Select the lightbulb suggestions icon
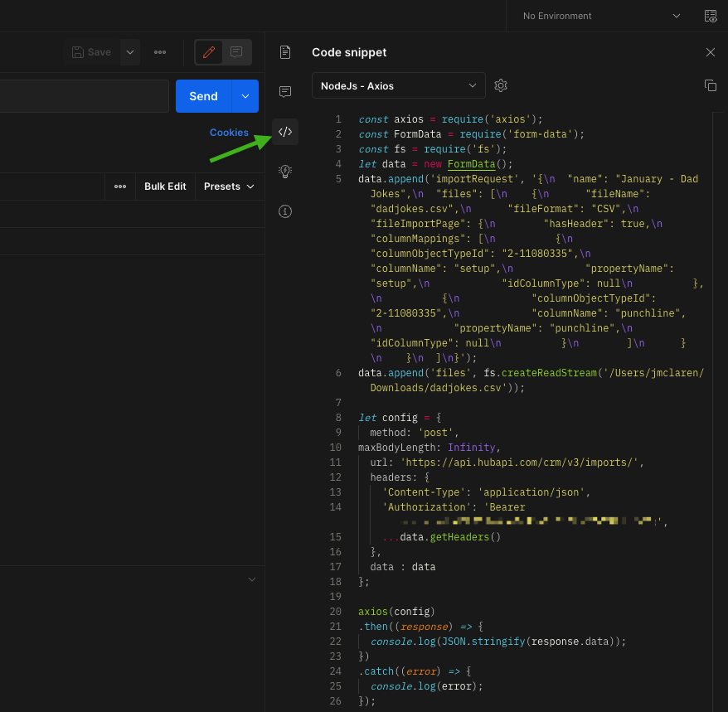 [x=284, y=172]
